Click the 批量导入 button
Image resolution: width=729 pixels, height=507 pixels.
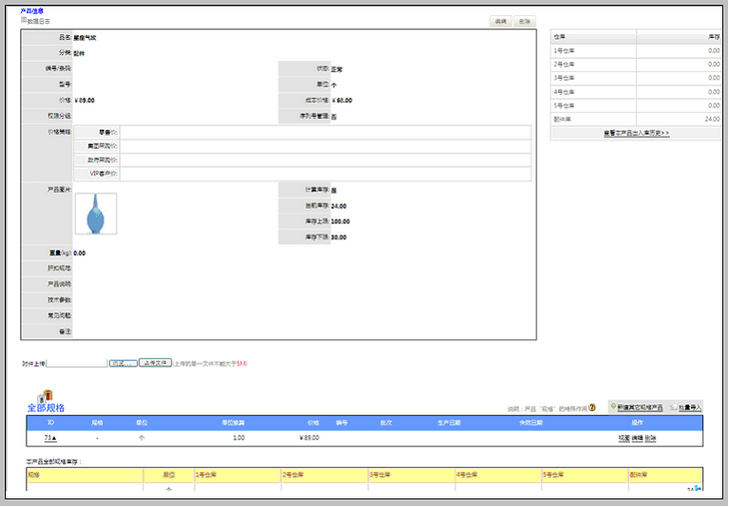pos(686,408)
